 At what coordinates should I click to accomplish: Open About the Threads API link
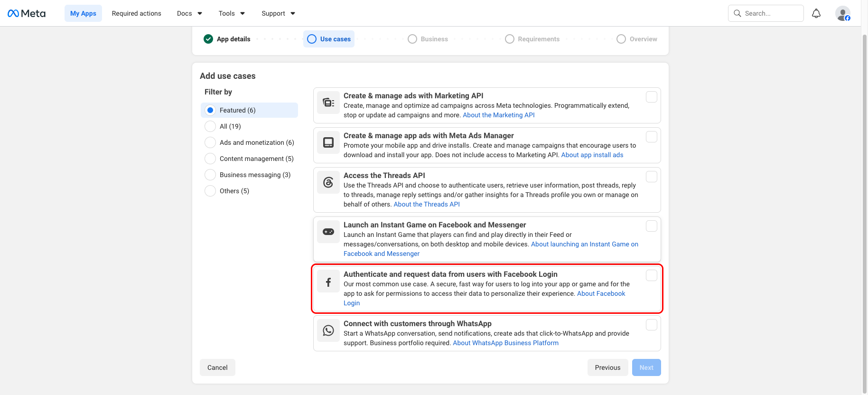click(427, 204)
